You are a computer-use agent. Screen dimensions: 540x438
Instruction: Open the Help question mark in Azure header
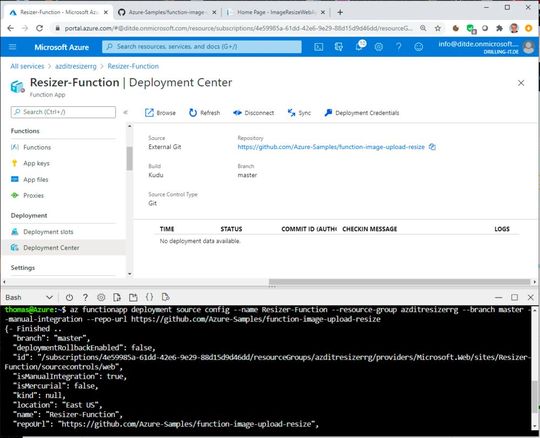398,47
